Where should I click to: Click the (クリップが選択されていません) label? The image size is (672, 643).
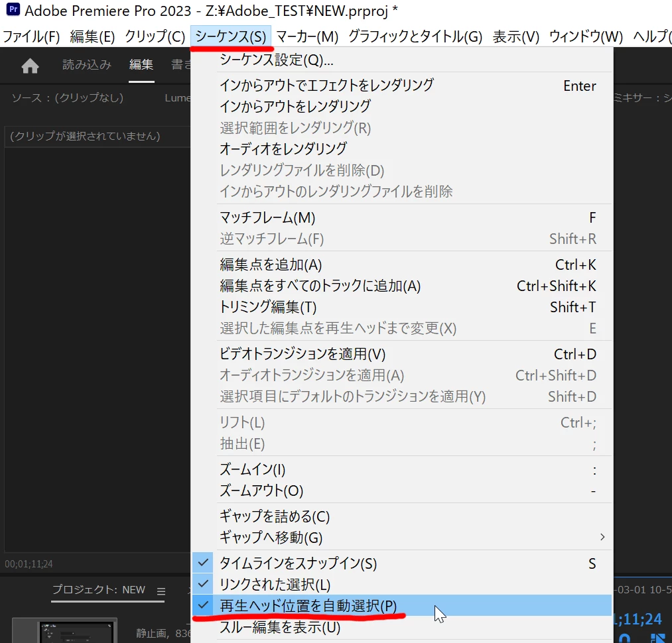pos(85,137)
